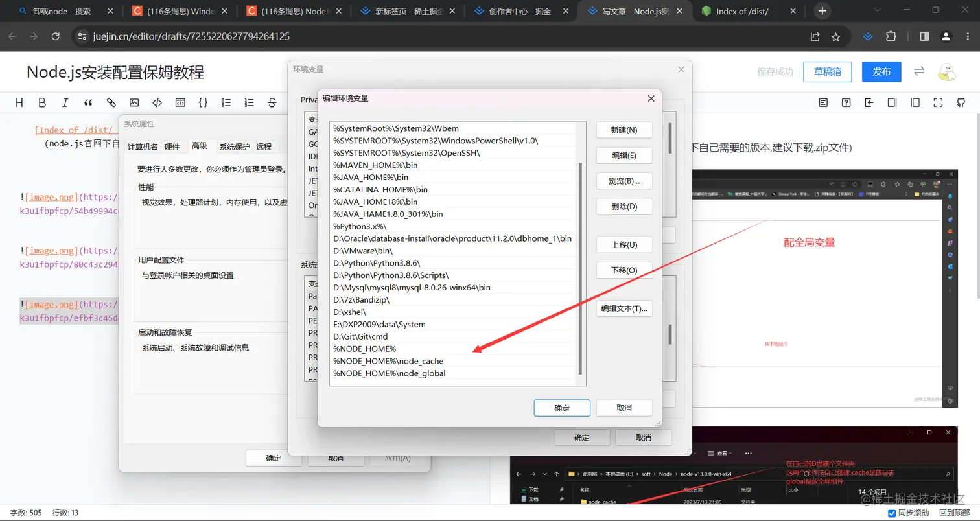
Task: Publish the article with 发布
Action: (x=881, y=71)
